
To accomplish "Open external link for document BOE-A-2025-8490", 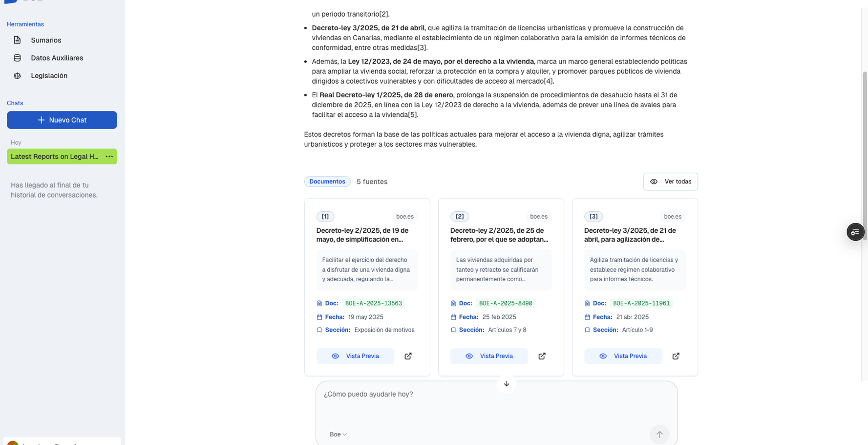I will click(542, 356).
